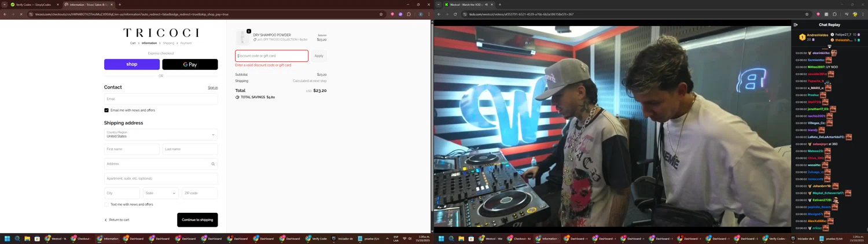Click Return to cart link
The height and width of the screenshot is (244, 868).
click(x=117, y=220)
